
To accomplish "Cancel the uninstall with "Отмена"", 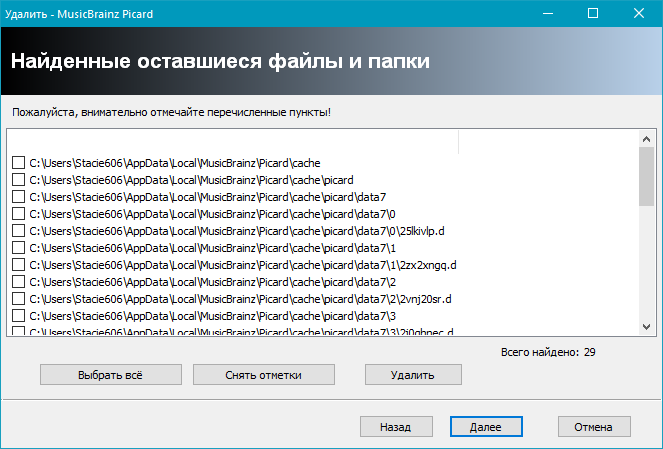I will point(593,427).
